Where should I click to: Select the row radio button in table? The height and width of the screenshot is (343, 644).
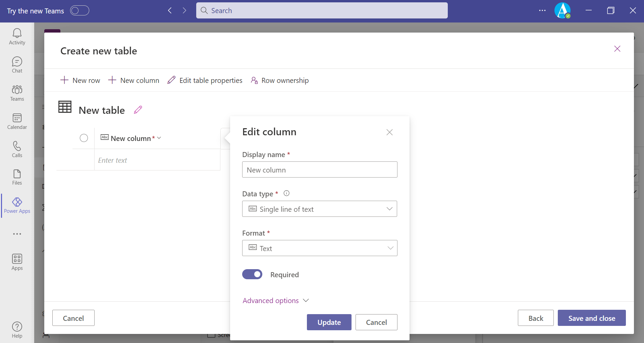click(x=84, y=138)
